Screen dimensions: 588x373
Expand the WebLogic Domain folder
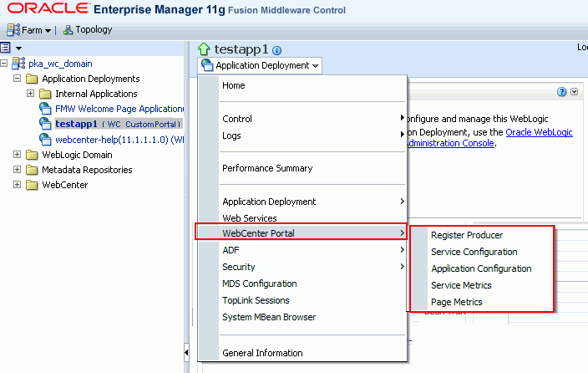(17, 154)
